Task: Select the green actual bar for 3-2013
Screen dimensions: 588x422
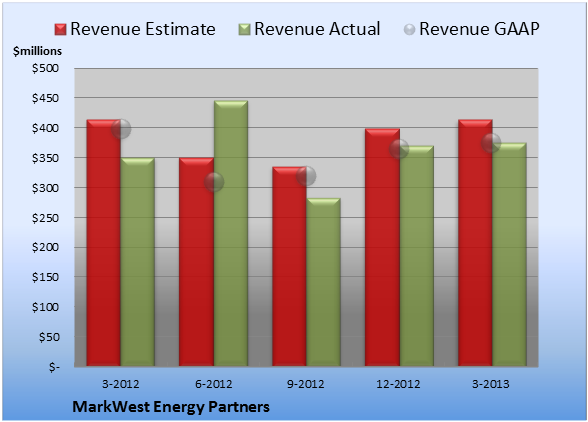Action: pos(509,254)
